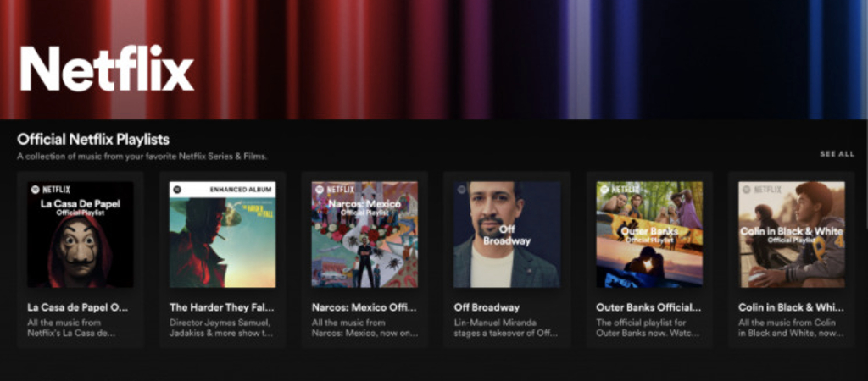Click title 'Outer Banks Official...'
The height and width of the screenshot is (381, 868).
(648, 307)
